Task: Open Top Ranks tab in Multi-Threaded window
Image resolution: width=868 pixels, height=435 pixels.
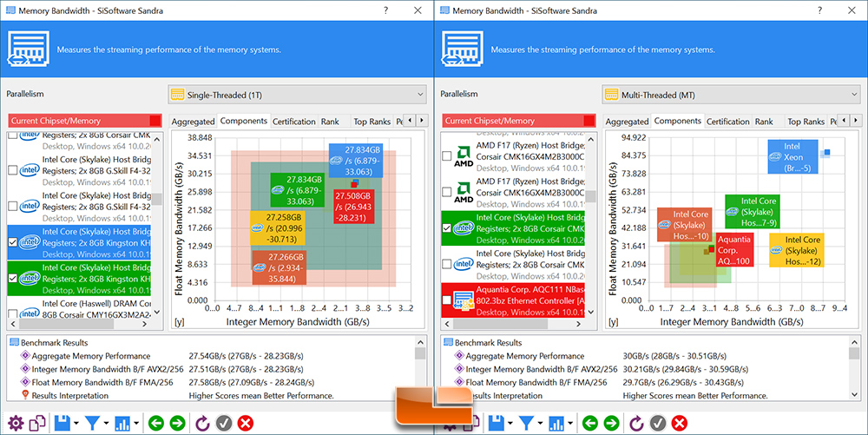Action: pyautogui.click(x=806, y=122)
